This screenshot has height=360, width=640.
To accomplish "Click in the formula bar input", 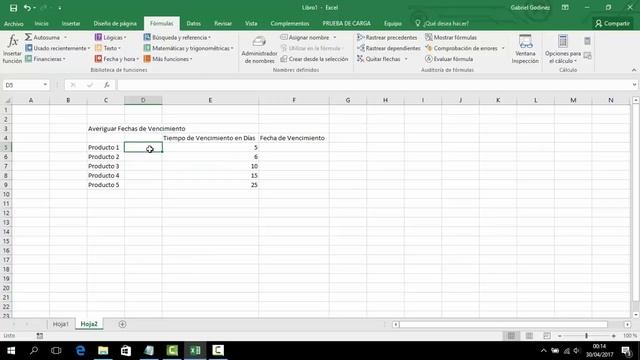I will click(x=373, y=85).
